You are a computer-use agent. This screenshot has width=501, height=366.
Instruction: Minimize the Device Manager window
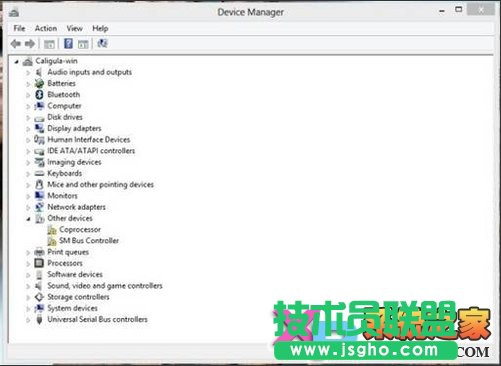coord(442,11)
